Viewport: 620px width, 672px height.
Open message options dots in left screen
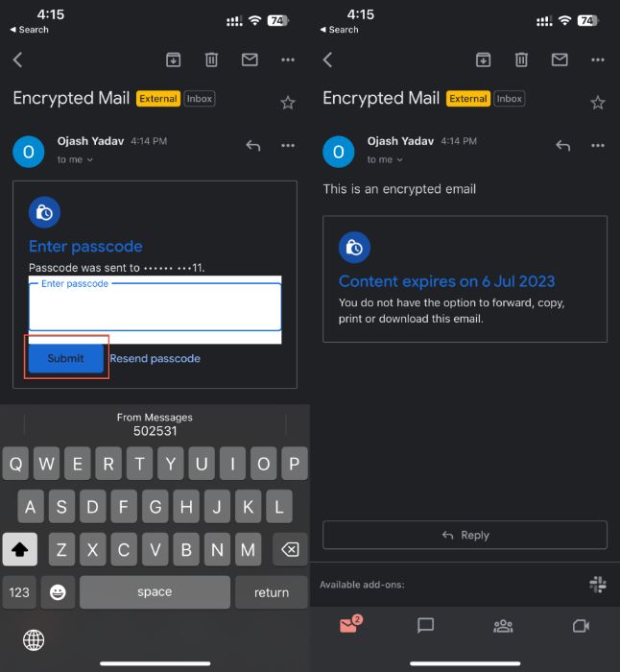click(x=288, y=146)
